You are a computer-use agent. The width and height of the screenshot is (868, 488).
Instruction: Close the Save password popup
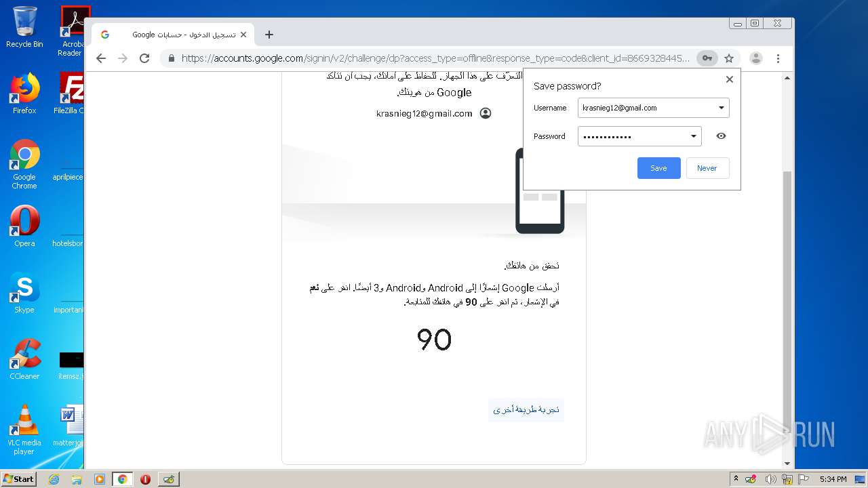click(730, 79)
